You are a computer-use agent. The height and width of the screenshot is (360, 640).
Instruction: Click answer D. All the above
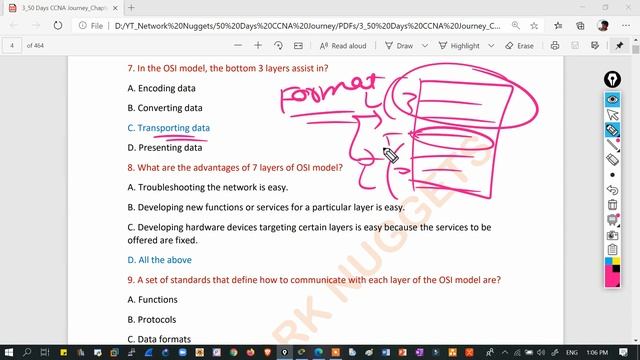[x=160, y=260]
